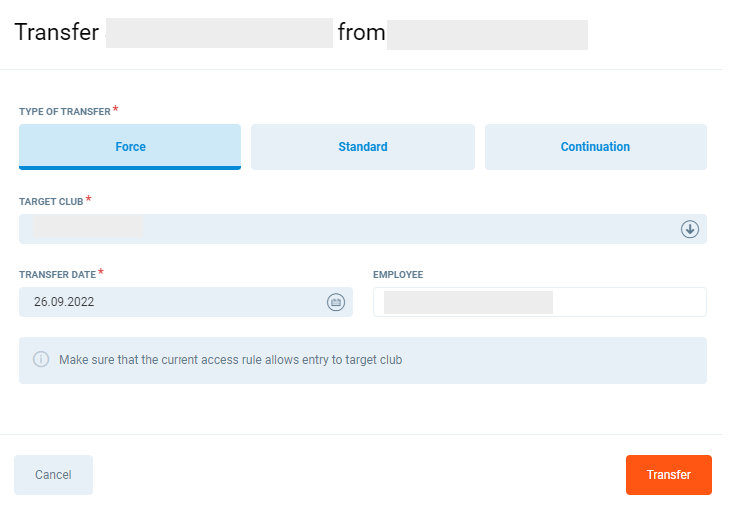Switch to Continuation transfer type
Viewport: 744px width, 522px height.
tap(595, 147)
